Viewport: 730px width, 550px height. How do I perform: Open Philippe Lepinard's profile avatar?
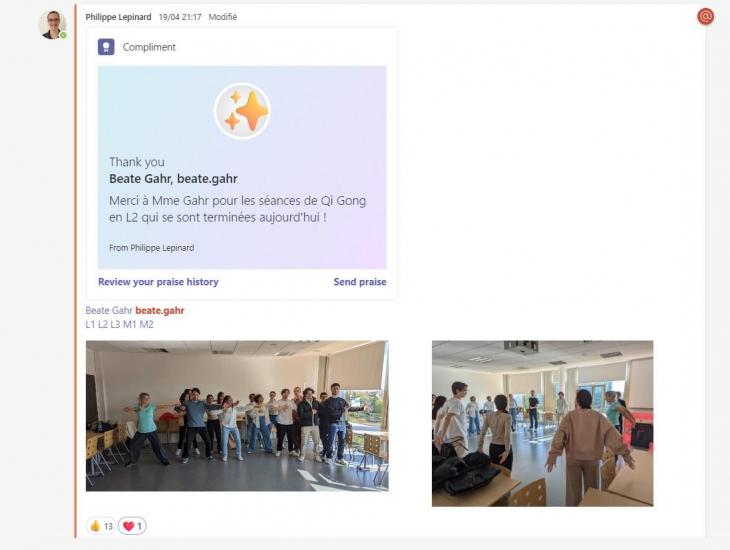(52, 25)
